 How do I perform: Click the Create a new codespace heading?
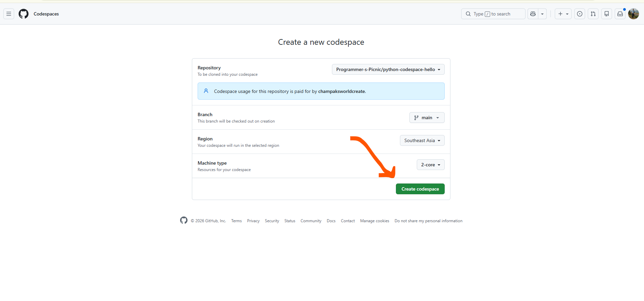click(321, 42)
